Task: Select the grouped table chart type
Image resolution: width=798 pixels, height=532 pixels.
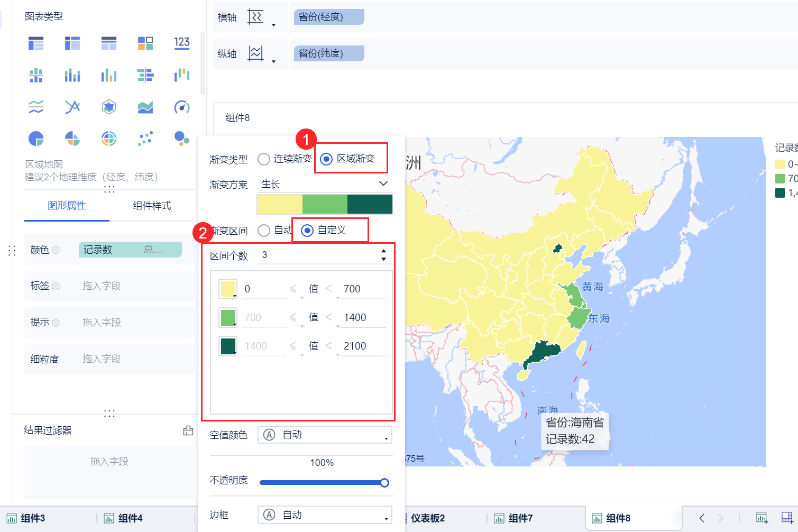Action: pyautogui.click(x=36, y=43)
